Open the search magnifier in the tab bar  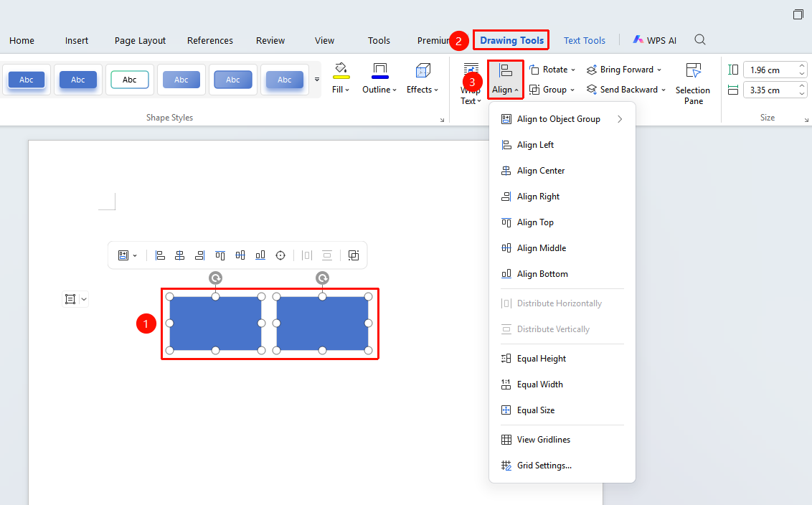(700, 40)
